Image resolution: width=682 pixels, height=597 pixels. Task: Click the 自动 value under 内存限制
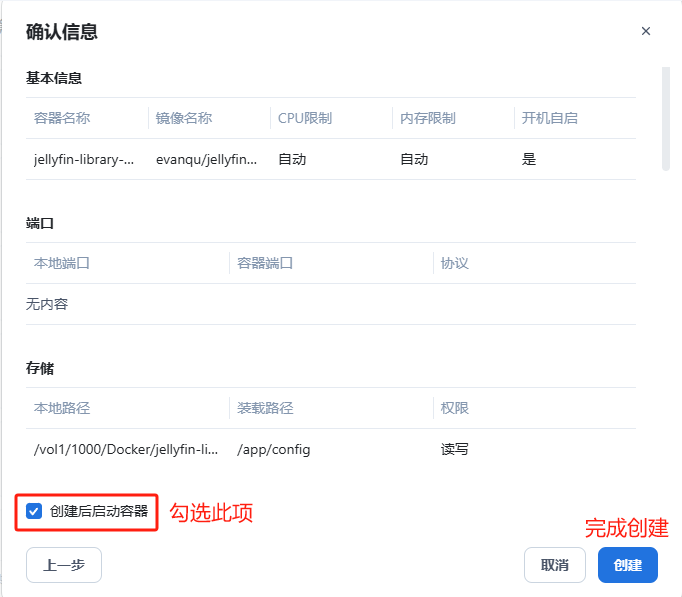coord(414,159)
